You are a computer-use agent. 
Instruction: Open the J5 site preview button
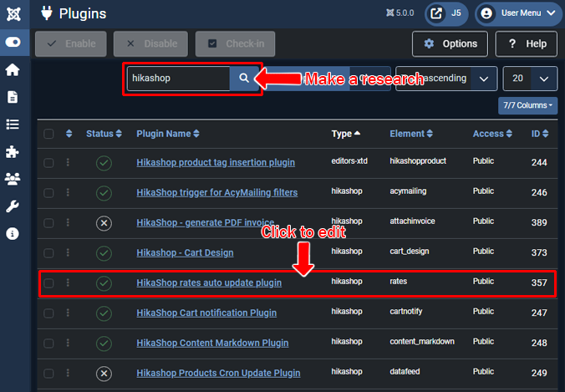(446, 13)
